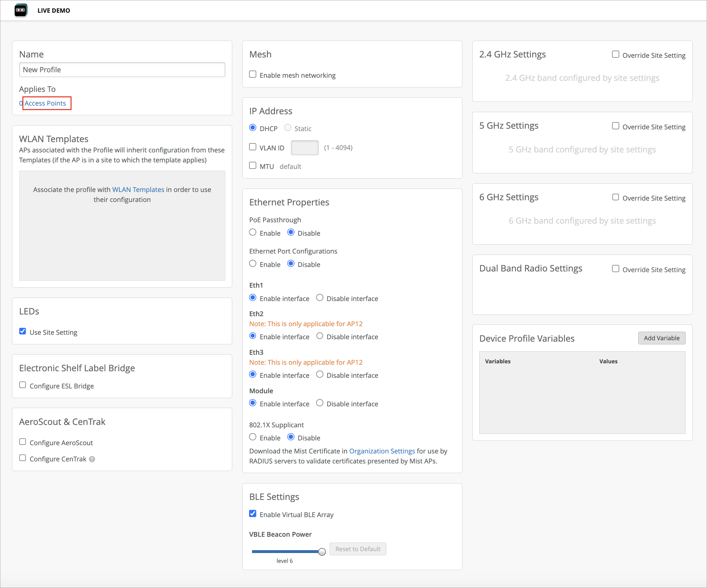
Task: Follow the WLAN Templates link
Action: [138, 190]
